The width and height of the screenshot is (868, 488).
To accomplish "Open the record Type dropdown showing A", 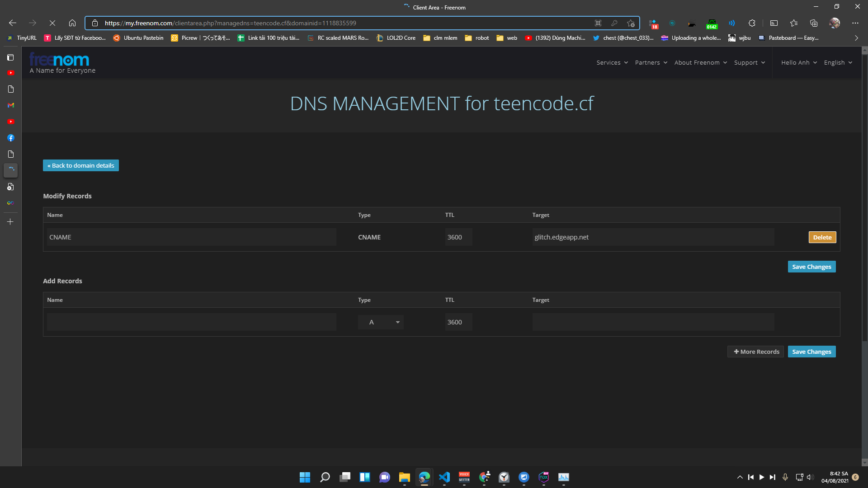I will click(381, 322).
